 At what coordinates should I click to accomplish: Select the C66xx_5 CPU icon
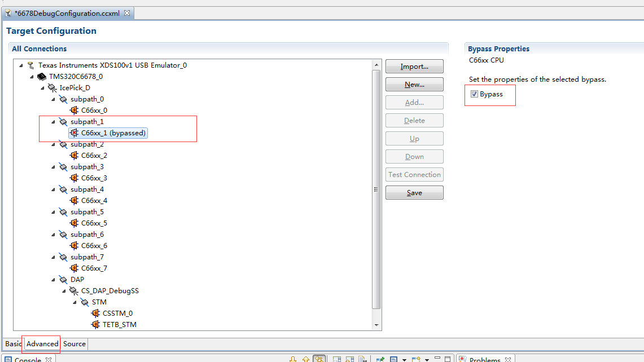[x=74, y=223]
